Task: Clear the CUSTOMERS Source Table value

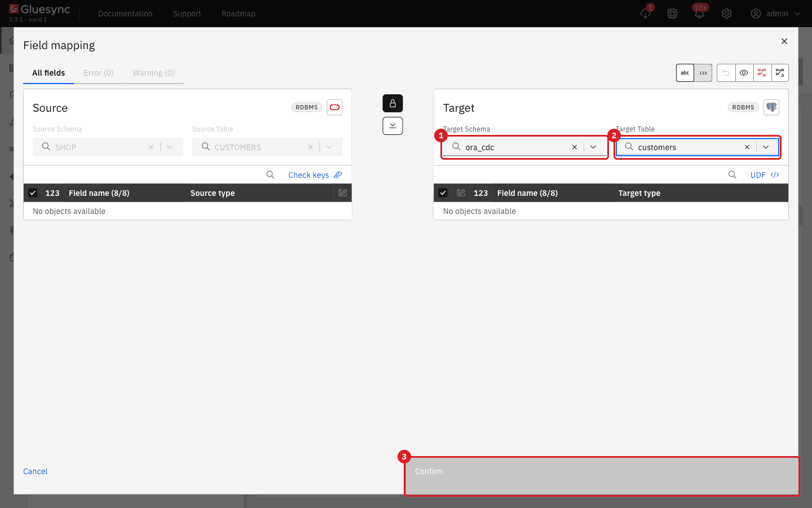Action: pos(310,147)
